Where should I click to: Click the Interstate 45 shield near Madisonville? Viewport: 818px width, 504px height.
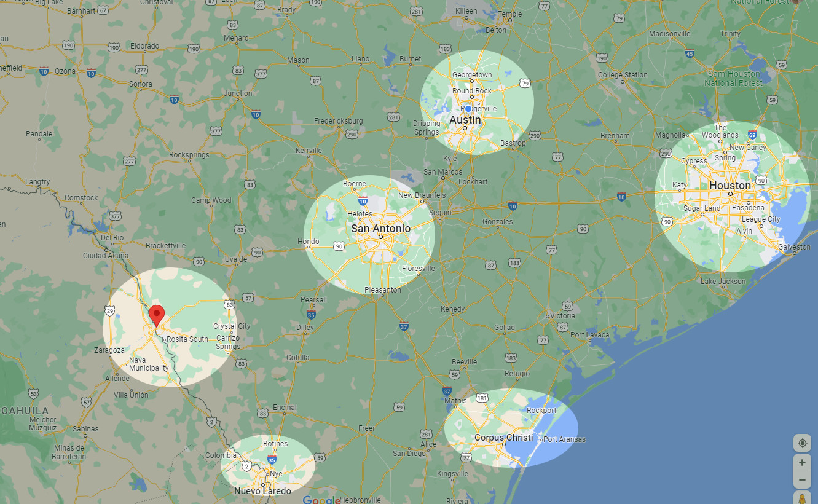(690, 54)
